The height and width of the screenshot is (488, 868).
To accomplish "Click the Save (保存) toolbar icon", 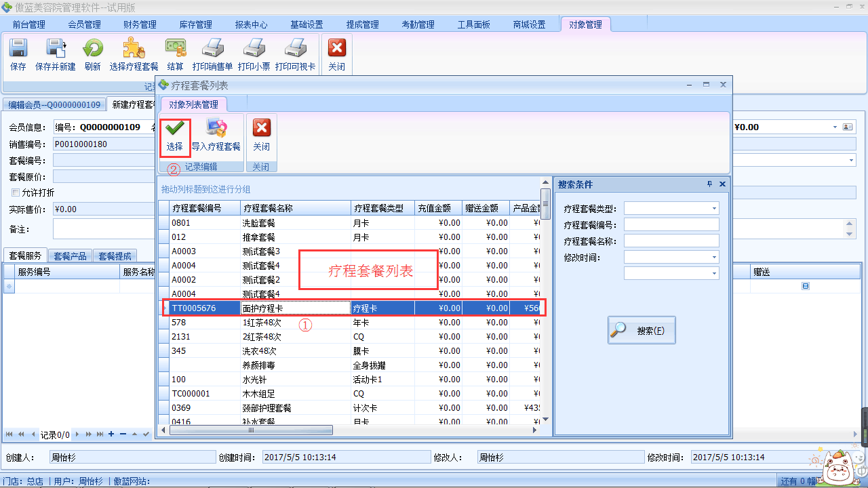I will coord(18,54).
